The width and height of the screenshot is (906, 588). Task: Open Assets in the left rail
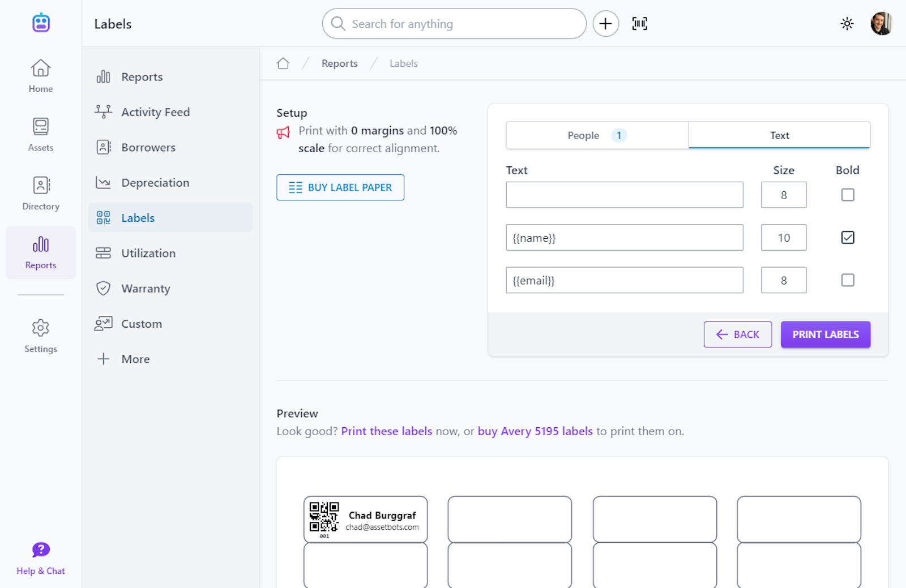pos(41,135)
